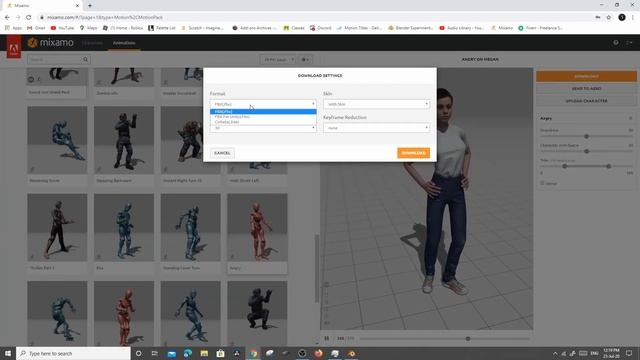Open the Gmail bookmark

pos(36,28)
